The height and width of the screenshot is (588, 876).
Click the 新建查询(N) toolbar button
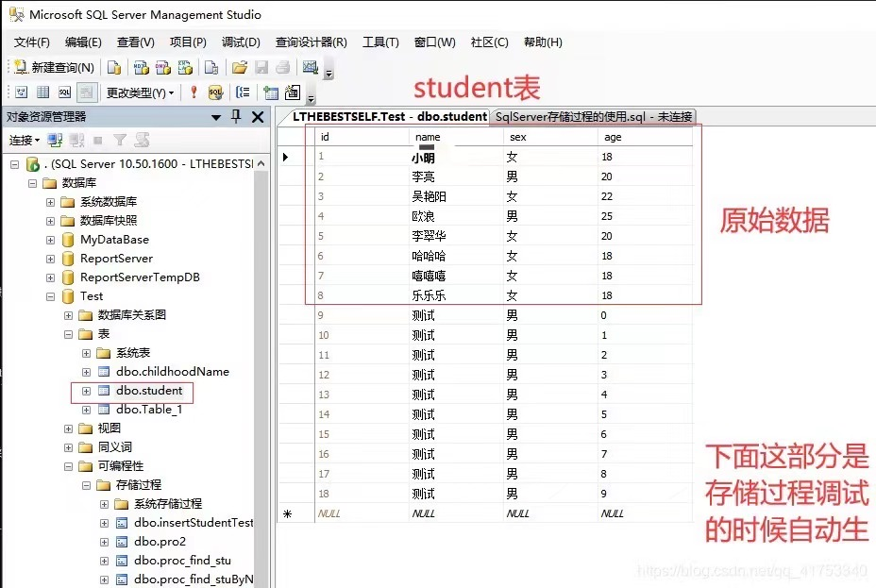click(x=54, y=68)
